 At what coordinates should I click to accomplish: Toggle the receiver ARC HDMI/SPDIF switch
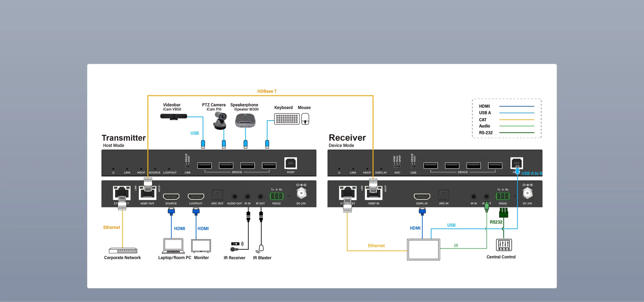[x=397, y=166]
